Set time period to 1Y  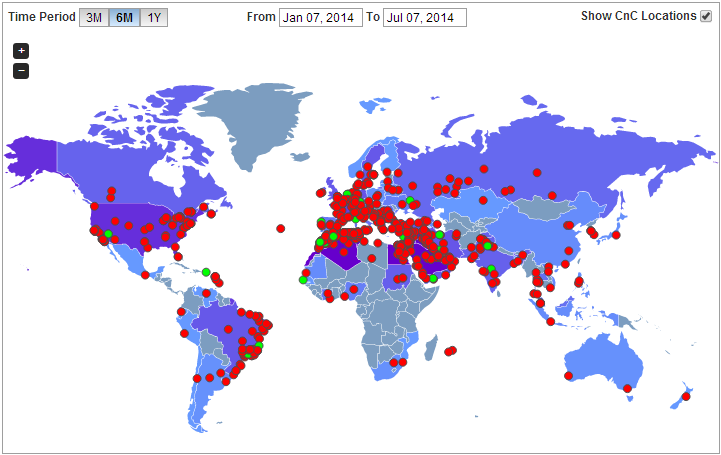coord(154,17)
